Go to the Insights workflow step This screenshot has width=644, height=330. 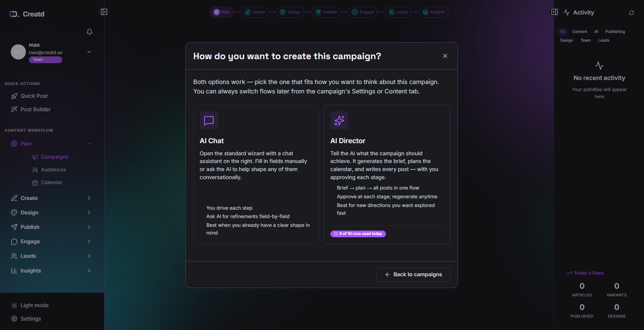(x=434, y=12)
